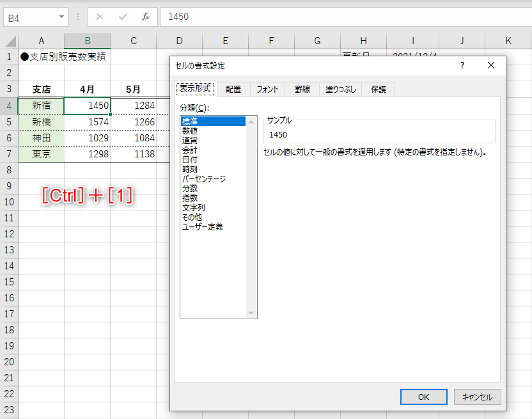Click the dialog's Help question mark icon
The height and width of the screenshot is (419, 532).
coord(462,65)
